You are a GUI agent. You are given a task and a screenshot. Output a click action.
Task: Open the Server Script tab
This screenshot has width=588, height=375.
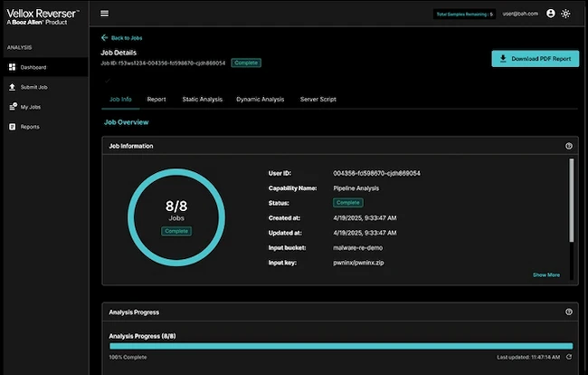(x=318, y=99)
